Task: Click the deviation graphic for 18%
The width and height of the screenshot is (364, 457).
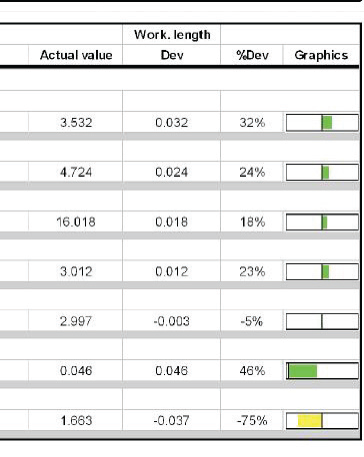Action: [322, 222]
